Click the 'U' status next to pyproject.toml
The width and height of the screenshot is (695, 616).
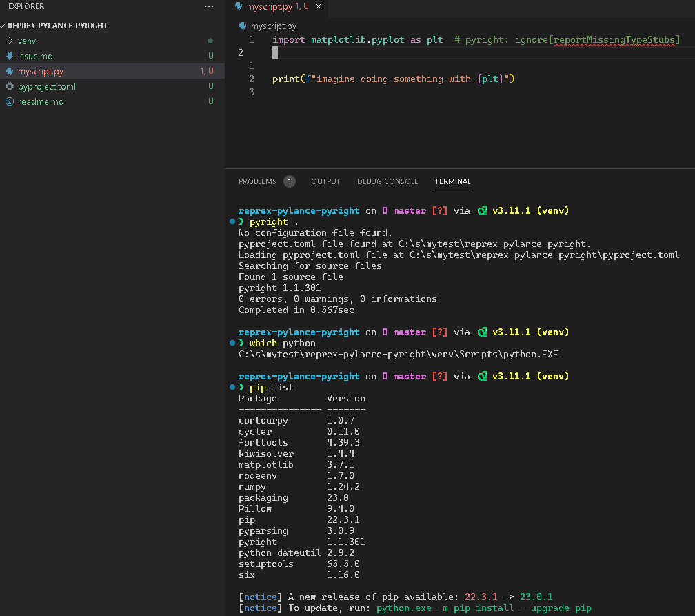pos(211,86)
